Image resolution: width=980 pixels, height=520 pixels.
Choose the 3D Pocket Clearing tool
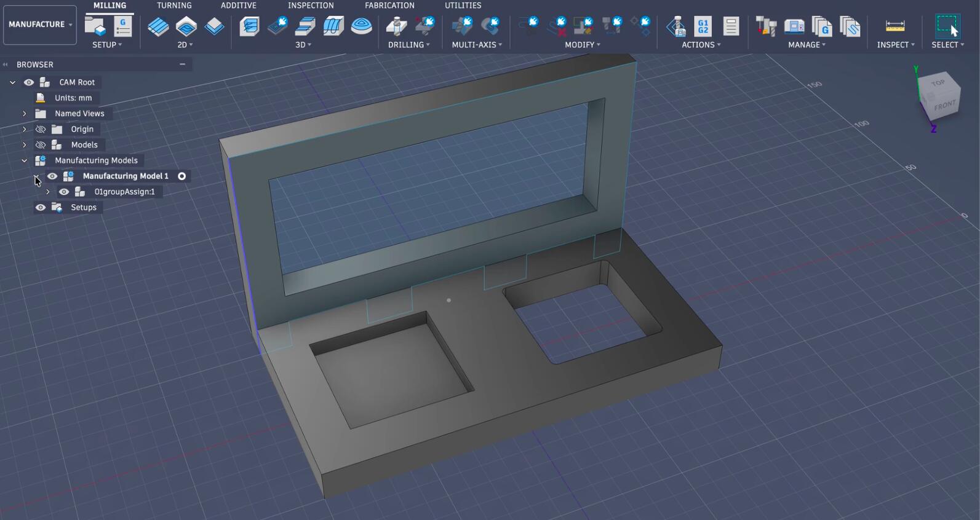[277, 26]
